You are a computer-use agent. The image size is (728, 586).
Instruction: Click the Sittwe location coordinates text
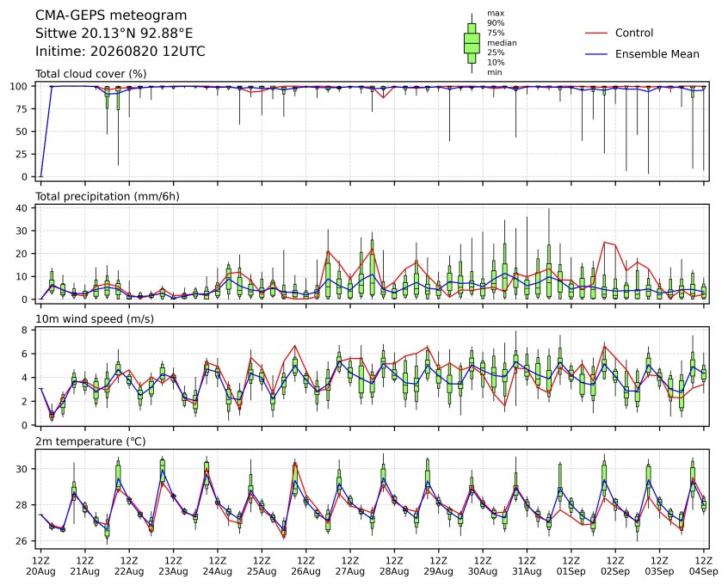pos(114,34)
